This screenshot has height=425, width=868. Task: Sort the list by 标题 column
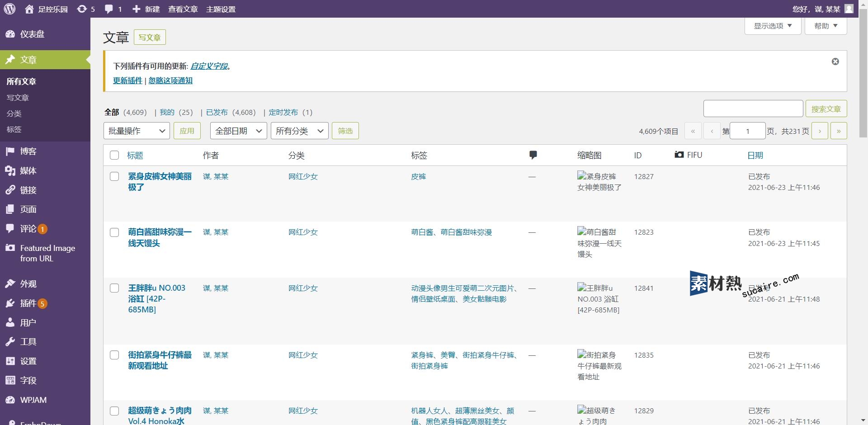(x=135, y=156)
